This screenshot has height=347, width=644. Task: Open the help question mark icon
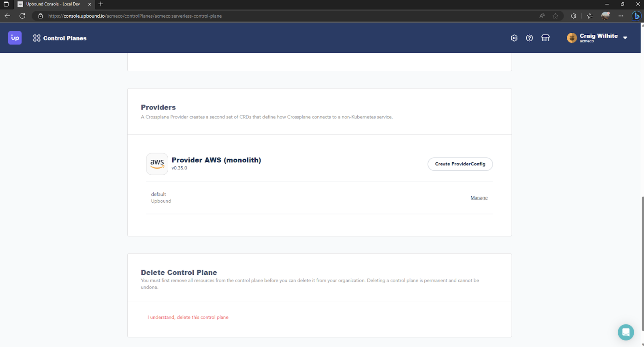point(529,38)
